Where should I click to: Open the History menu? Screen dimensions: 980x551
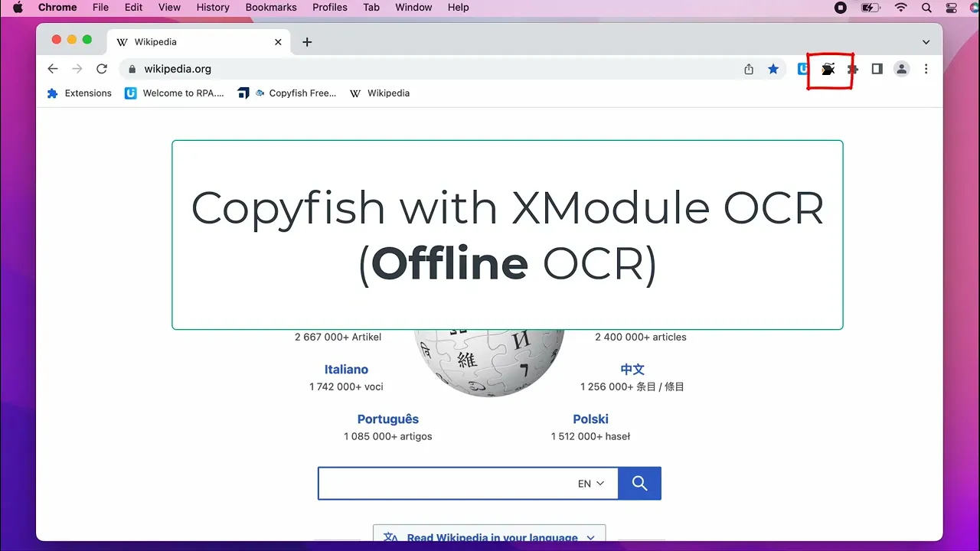(213, 8)
